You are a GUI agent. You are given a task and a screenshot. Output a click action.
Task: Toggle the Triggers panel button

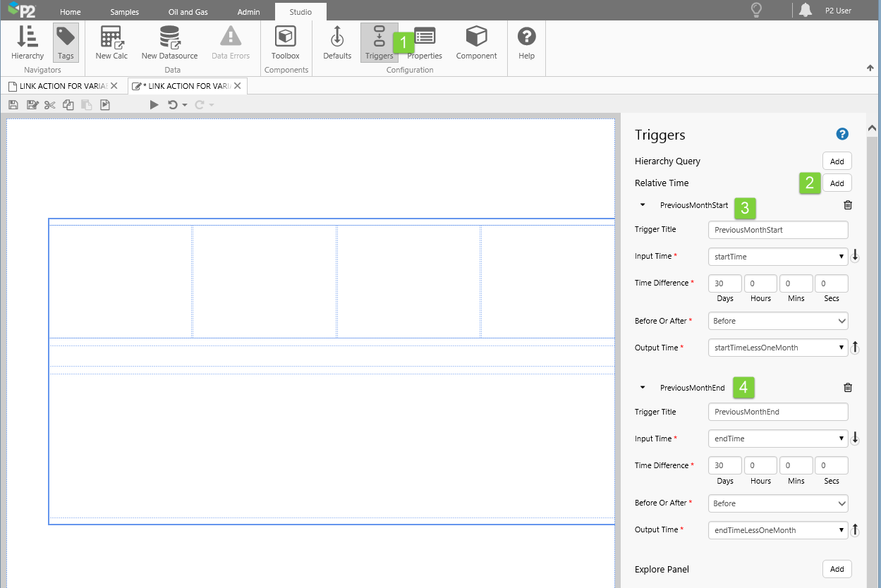pos(379,42)
